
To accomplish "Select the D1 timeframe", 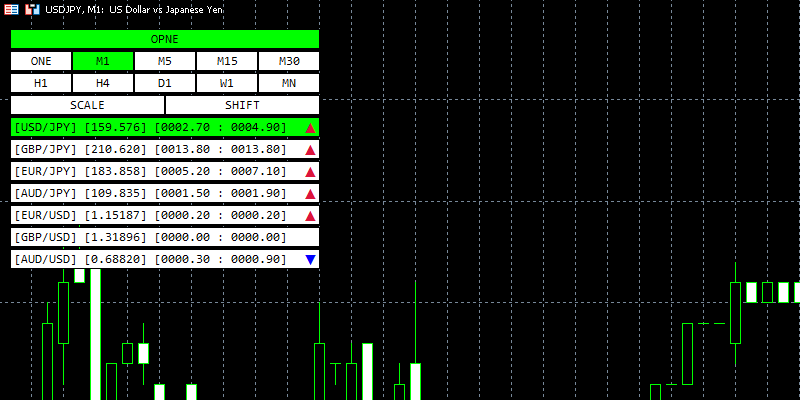I will pos(165,83).
